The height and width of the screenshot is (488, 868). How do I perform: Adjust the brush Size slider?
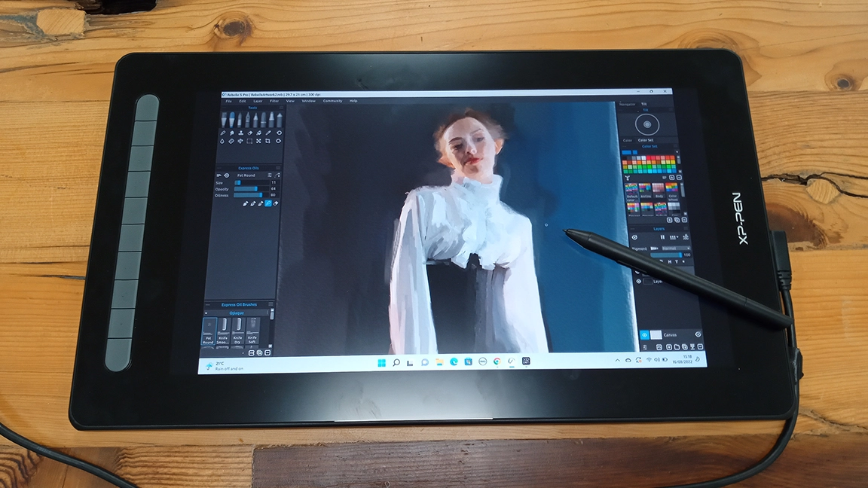pos(252,182)
